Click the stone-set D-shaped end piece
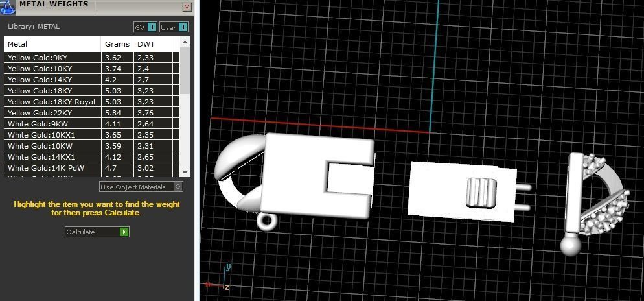This screenshot has width=644, height=301. pyautogui.click(x=597, y=195)
